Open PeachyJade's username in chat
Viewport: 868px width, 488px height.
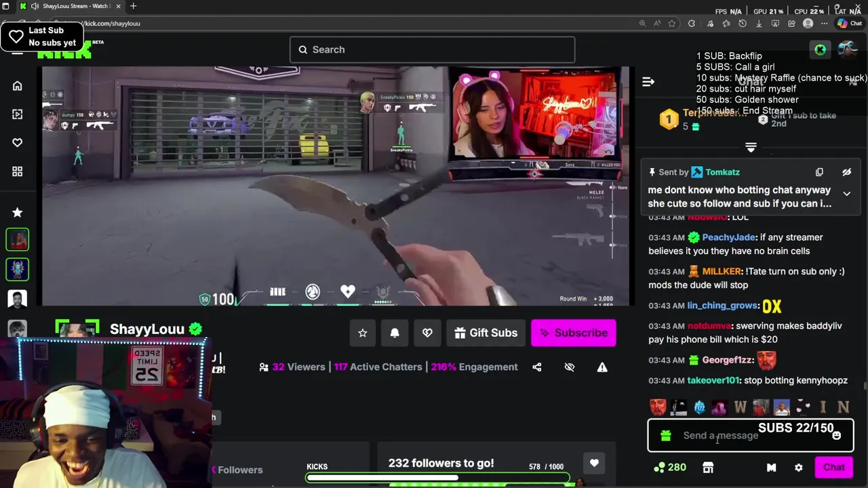tap(728, 237)
